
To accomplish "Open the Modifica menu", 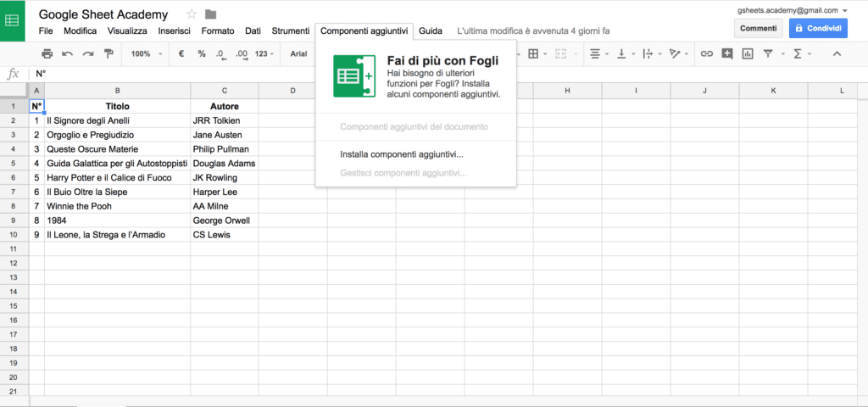I will 81,31.
